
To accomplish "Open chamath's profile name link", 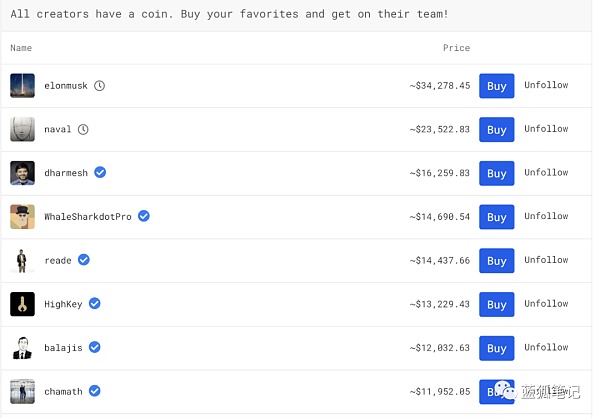I will click(x=63, y=391).
